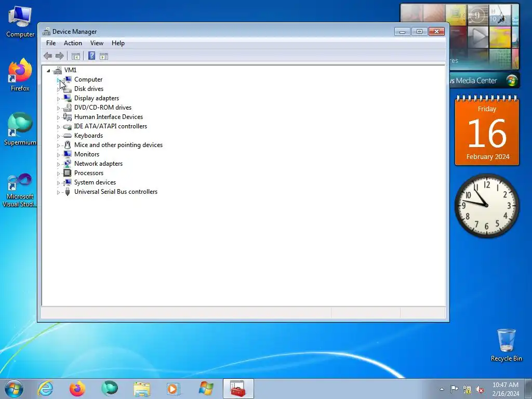Open the Help menu
This screenshot has height=399, width=532.
tap(118, 43)
